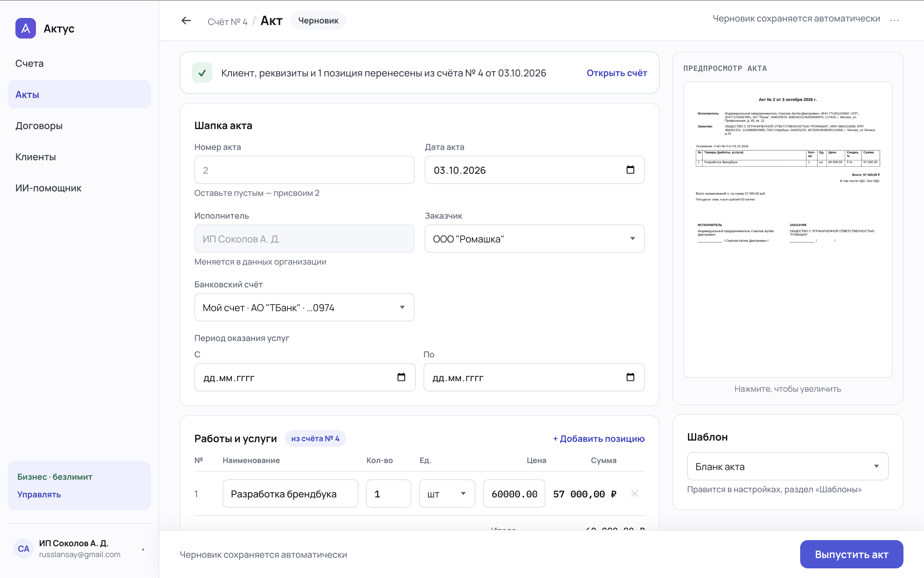
Task: Click the period start С date field
Action: click(x=305, y=377)
